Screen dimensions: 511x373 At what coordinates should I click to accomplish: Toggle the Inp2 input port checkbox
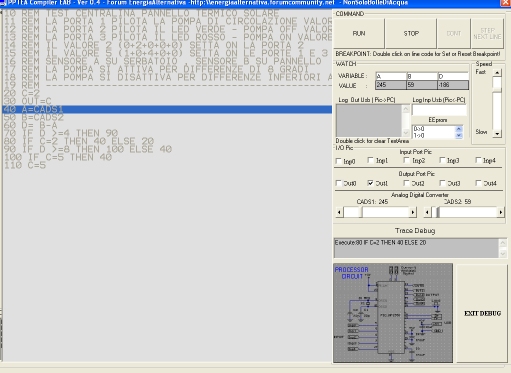click(x=406, y=160)
